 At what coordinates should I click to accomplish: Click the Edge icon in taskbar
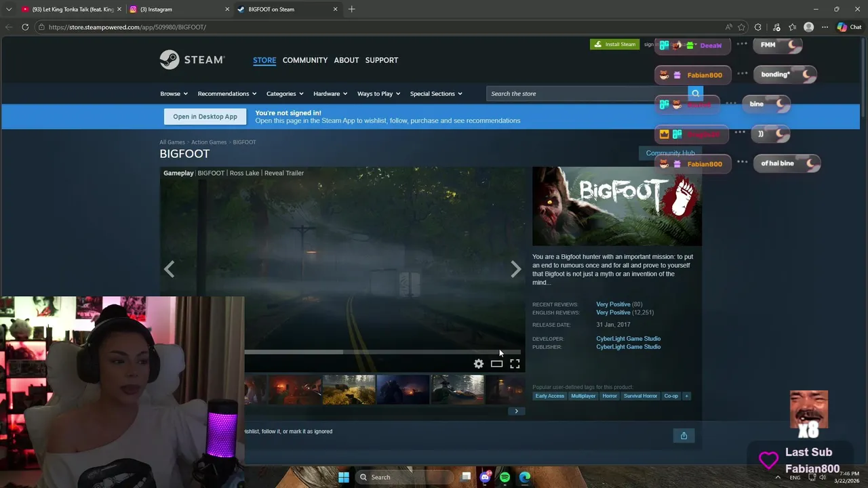525,477
